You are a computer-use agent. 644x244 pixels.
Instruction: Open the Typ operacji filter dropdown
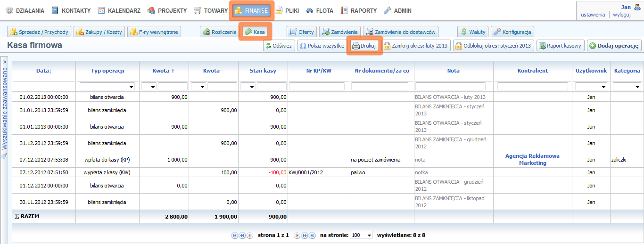107,87
